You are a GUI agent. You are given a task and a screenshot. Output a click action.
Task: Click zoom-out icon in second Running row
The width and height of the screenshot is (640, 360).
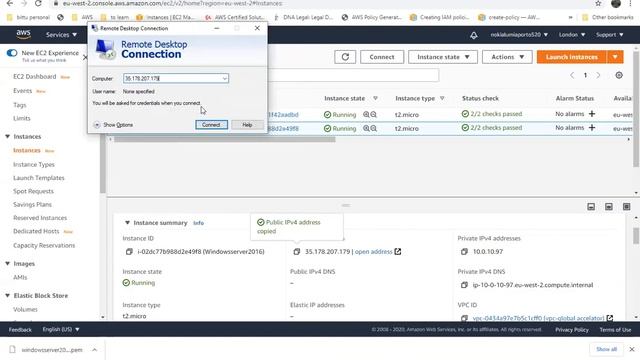coord(373,129)
